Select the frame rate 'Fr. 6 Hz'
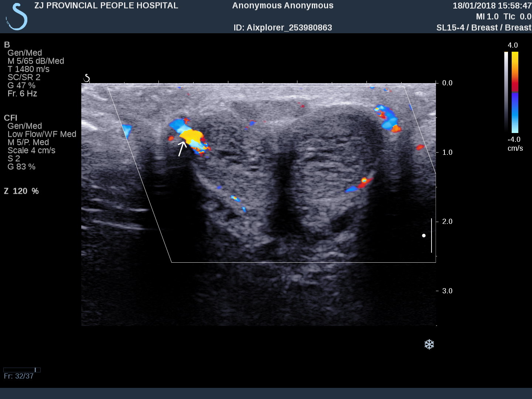Image resolution: width=532 pixels, height=399 pixels. (22, 93)
